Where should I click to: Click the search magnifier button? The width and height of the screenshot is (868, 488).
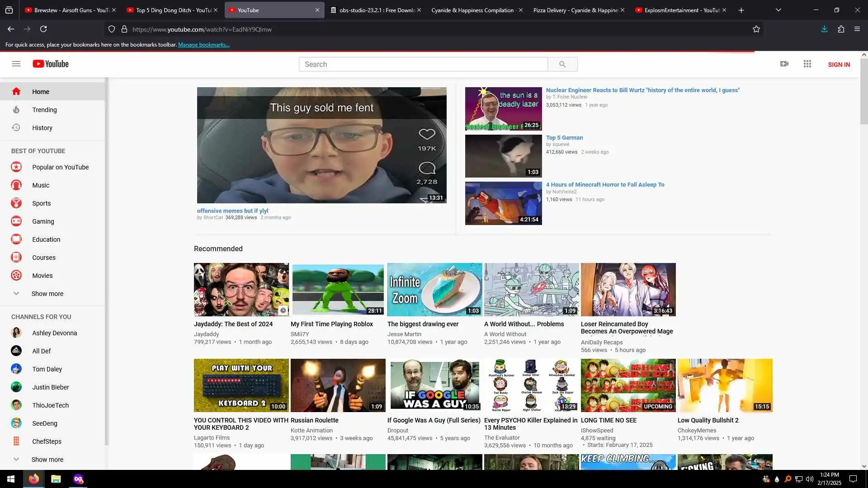coord(562,64)
